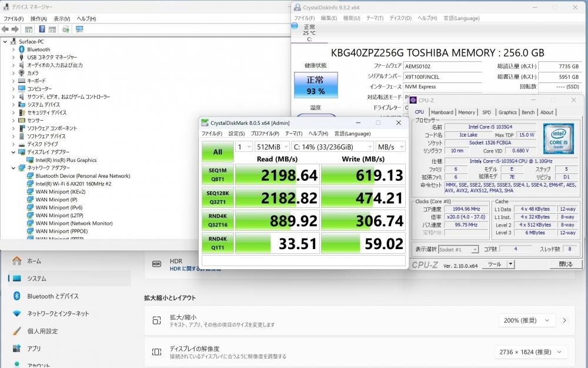Open CrystalDiskInfo's ディスク(D) menu
588x368 pixels.
(x=400, y=18)
